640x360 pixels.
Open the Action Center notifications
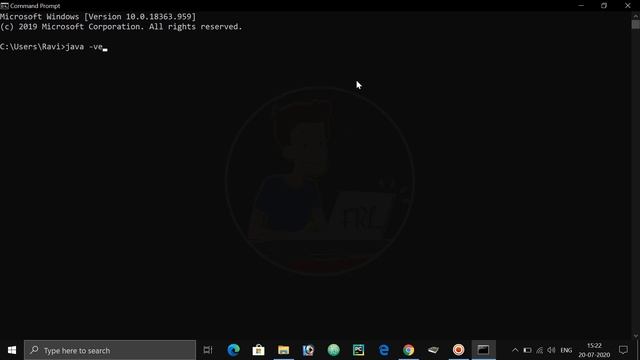click(623, 350)
